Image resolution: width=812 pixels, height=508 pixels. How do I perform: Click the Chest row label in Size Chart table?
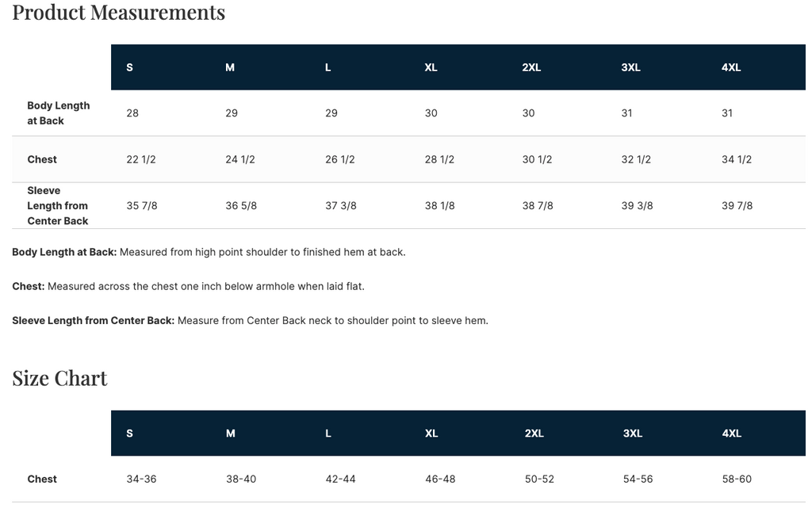[42, 479]
